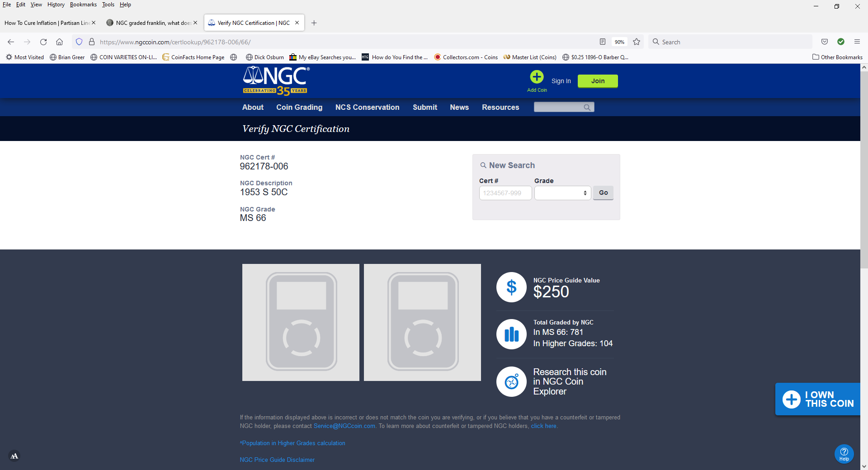Open the File menu
Screen dimensions: 868x470
(7, 5)
